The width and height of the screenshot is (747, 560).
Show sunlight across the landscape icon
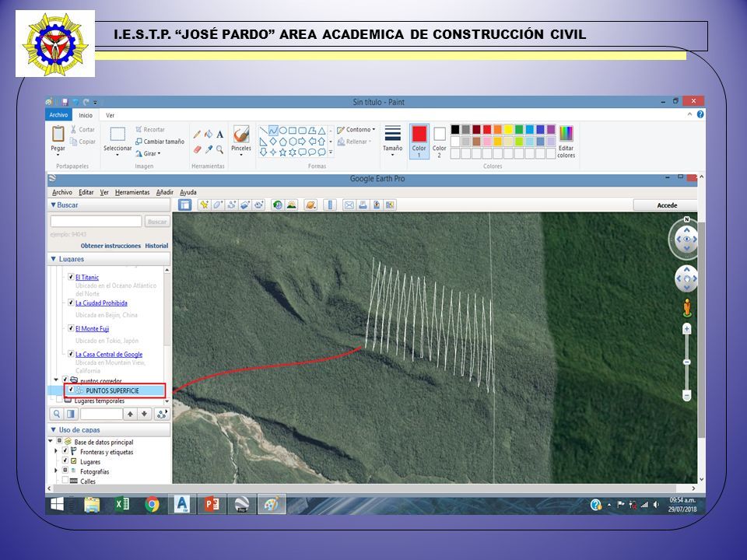click(x=291, y=205)
